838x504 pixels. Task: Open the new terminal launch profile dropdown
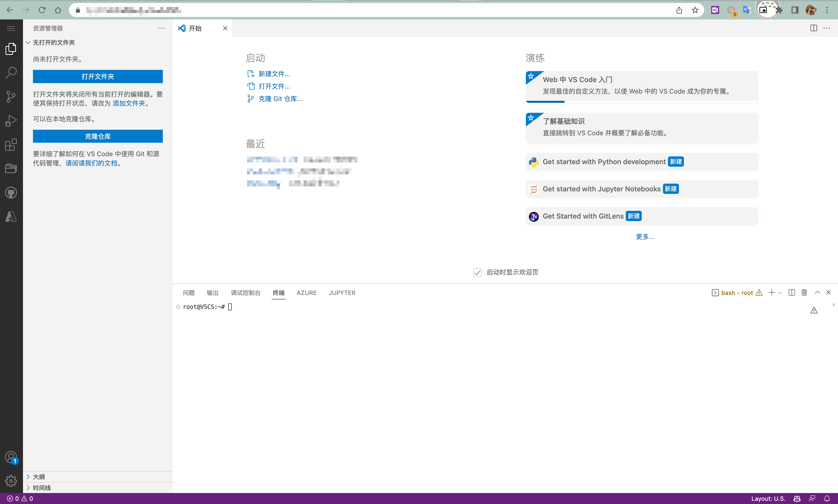pos(780,293)
